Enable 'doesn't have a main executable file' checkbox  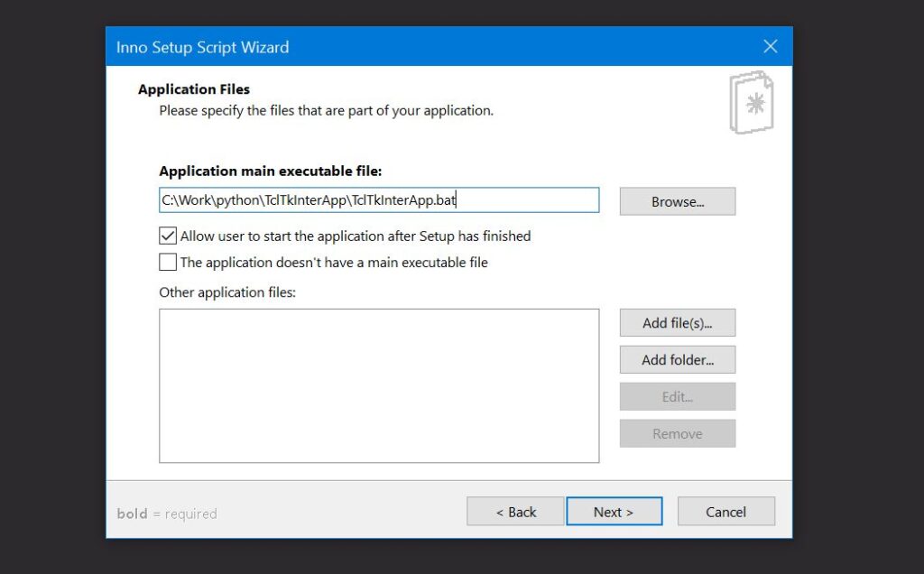click(x=168, y=263)
